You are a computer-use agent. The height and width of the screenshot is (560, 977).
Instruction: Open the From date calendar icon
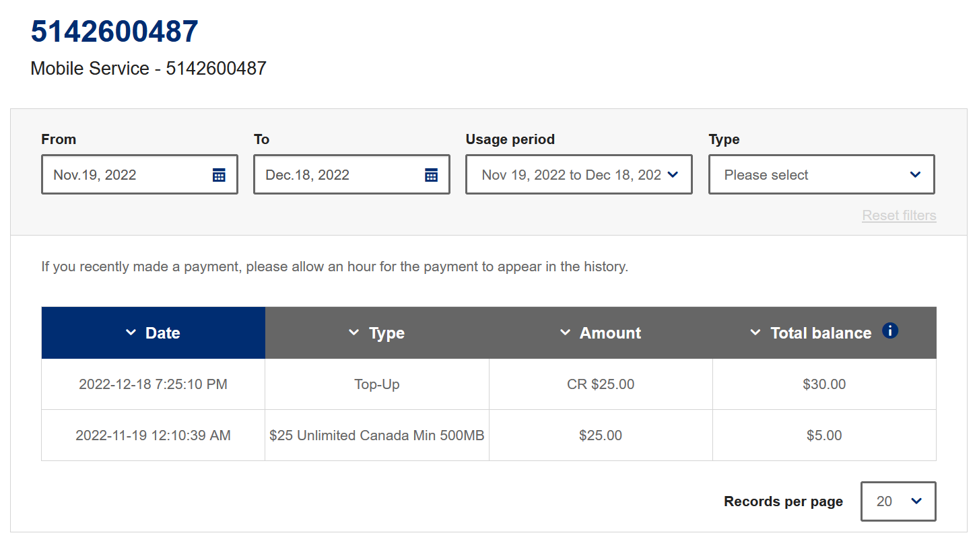pyautogui.click(x=219, y=175)
